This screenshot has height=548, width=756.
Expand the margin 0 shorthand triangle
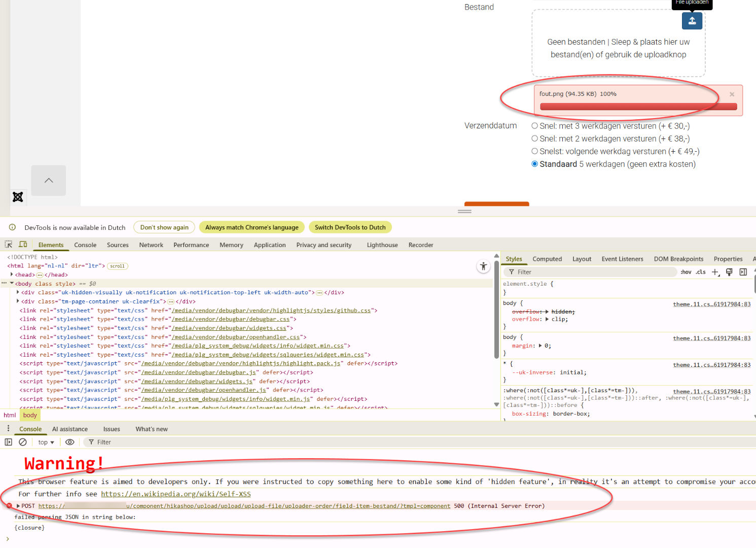coord(540,346)
